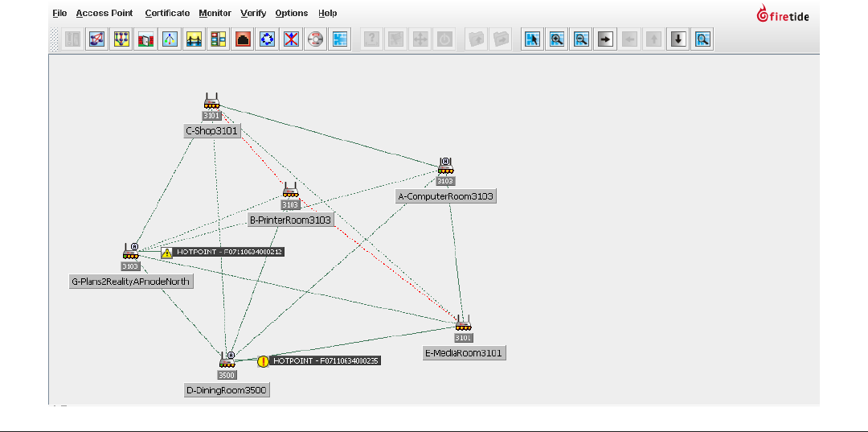Screen dimensions: 868x432
Task: Click the grayed-out first toolbar icon with exclamation
Action: click(72, 39)
